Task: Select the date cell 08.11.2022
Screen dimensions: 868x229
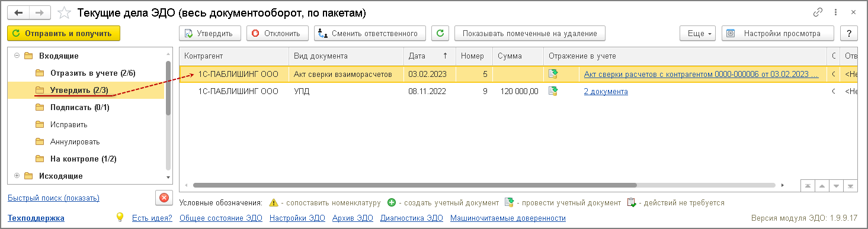Action: pyautogui.click(x=429, y=91)
